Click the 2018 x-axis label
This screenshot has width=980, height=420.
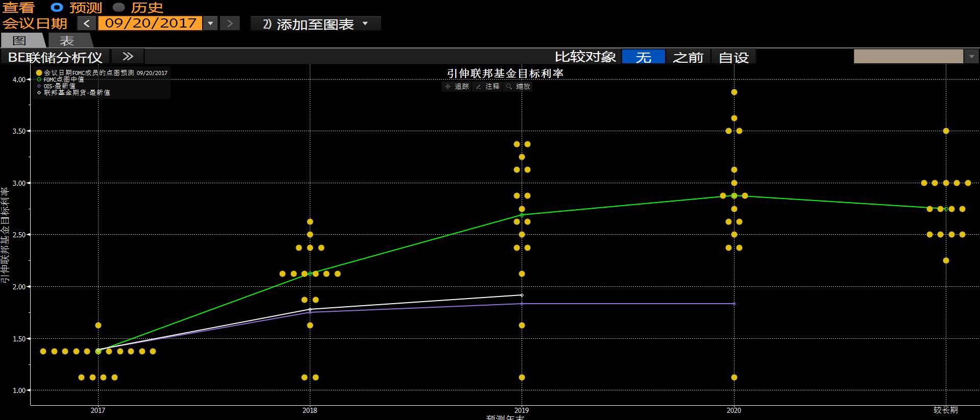click(x=310, y=410)
